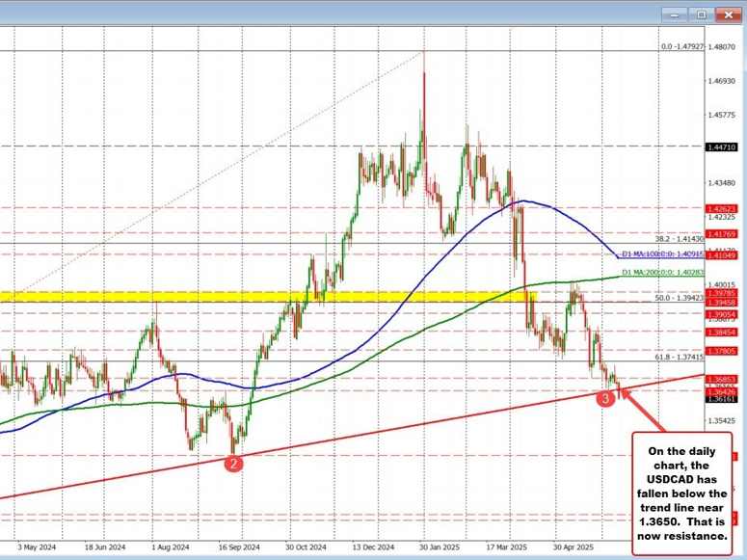Image resolution: width=747 pixels, height=560 pixels.
Task: Select the red 1.41769 price tag
Action: [721, 233]
